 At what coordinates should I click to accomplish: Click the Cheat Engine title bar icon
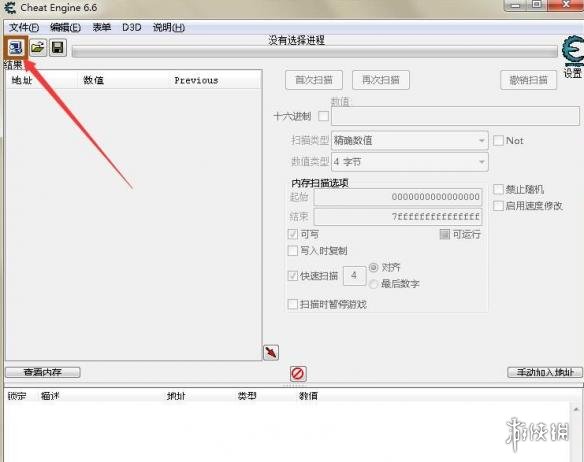[x=10, y=7]
